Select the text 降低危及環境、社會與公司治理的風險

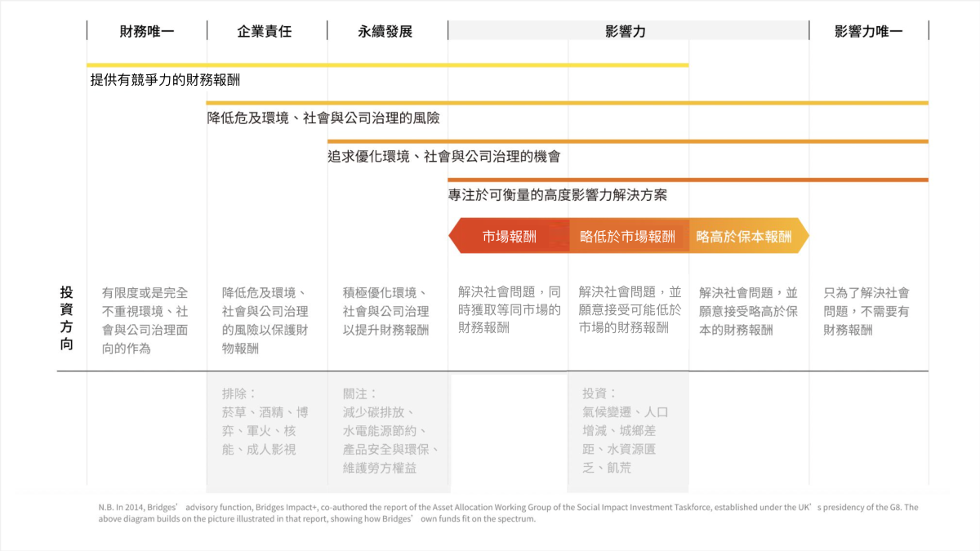click(323, 118)
